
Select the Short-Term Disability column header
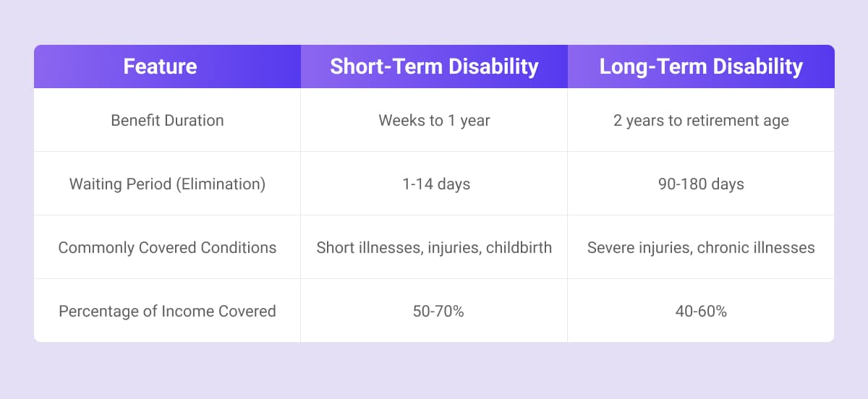(434, 66)
